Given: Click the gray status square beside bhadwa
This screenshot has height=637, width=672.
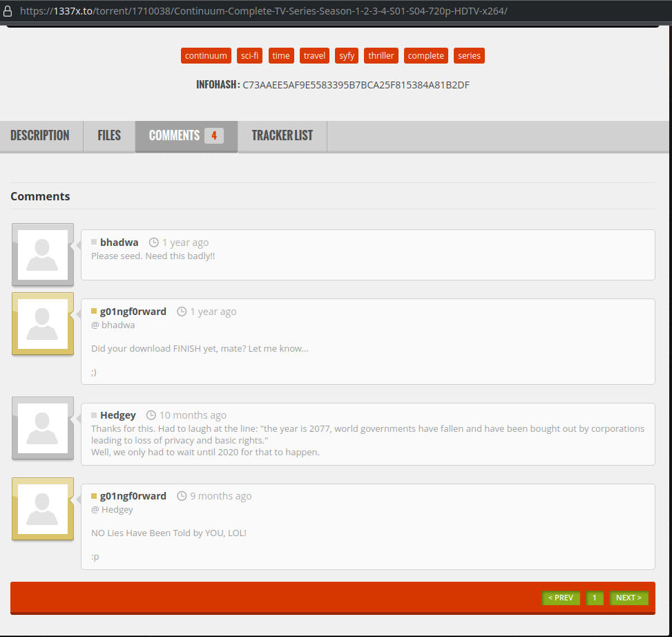Looking at the screenshot, I should click(x=94, y=243).
